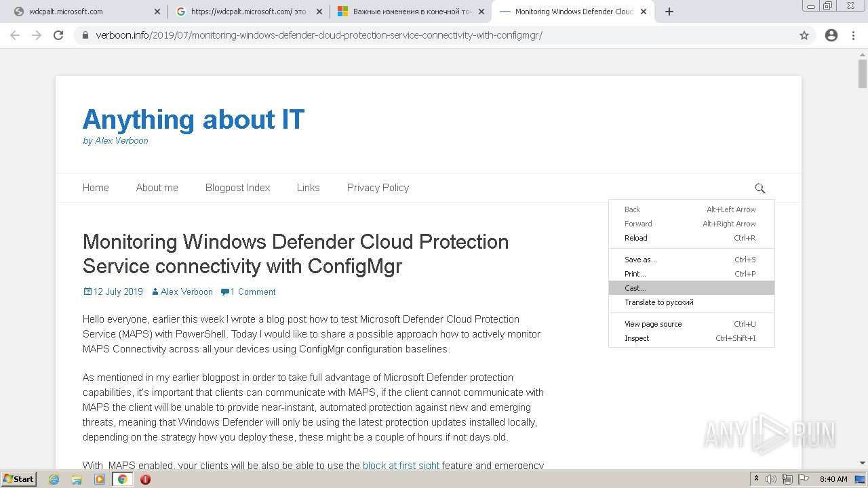Click the 8:40 AM system clock
This screenshot has height=488, width=868.
pyautogui.click(x=833, y=479)
